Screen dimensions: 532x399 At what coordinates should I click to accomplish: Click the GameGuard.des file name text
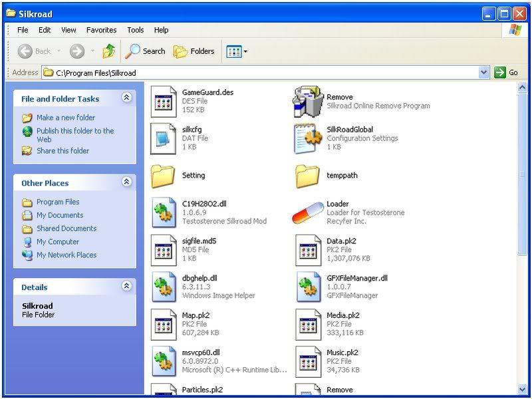pyautogui.click(x=207, y=92)
